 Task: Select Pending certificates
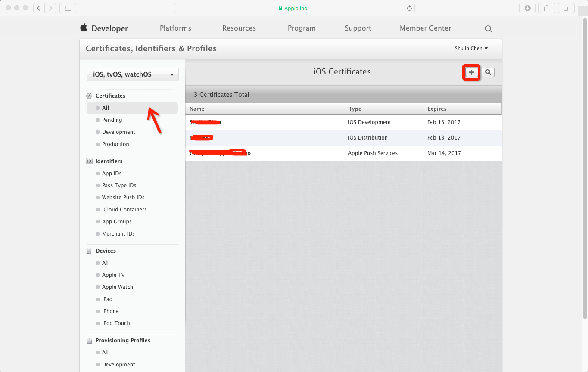(x=112, y=120)
